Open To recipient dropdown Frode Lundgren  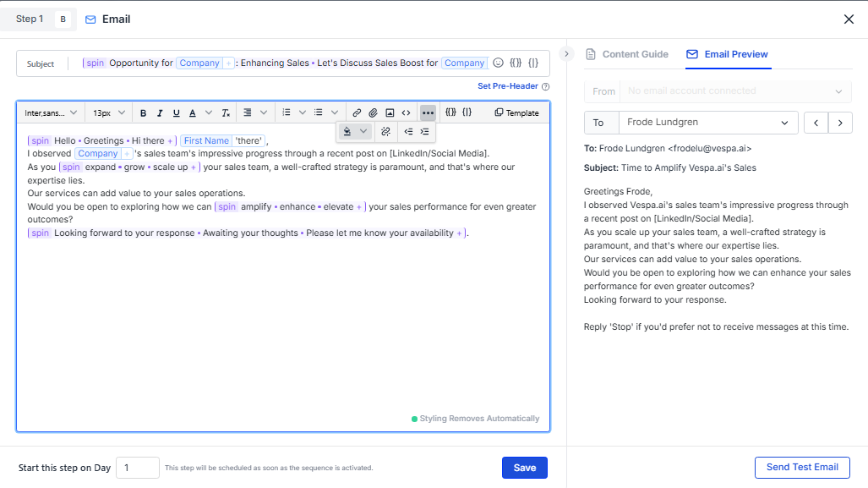click(x=708, y=123)
